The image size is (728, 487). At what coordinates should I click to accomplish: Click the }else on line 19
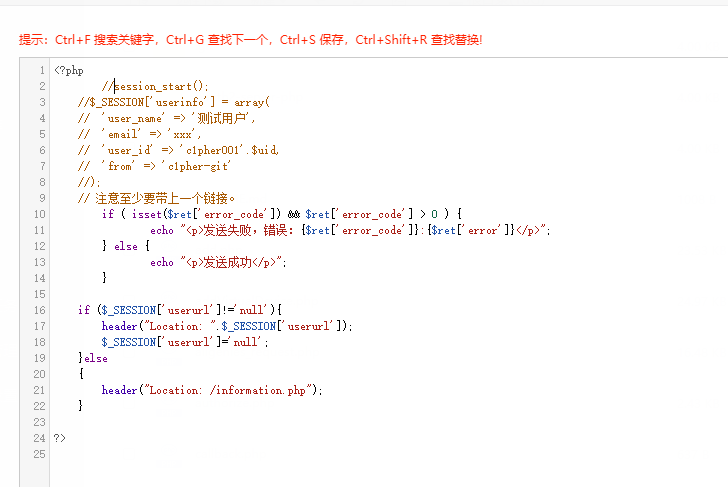(93, 358)
